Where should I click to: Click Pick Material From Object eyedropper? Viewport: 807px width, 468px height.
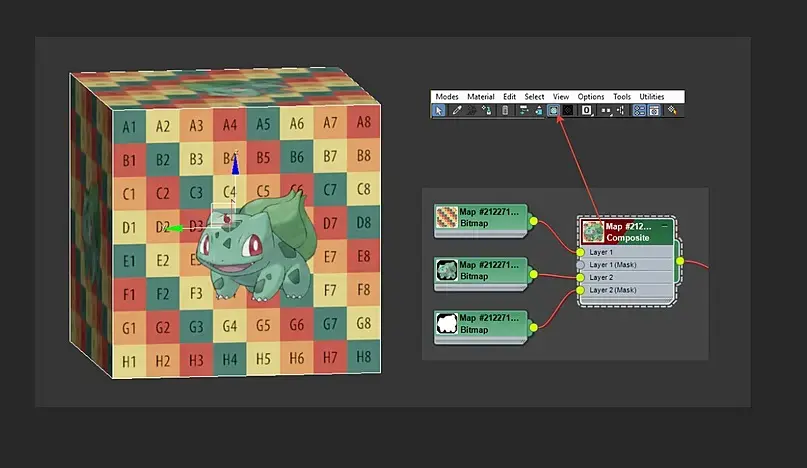tap(457, 110)
